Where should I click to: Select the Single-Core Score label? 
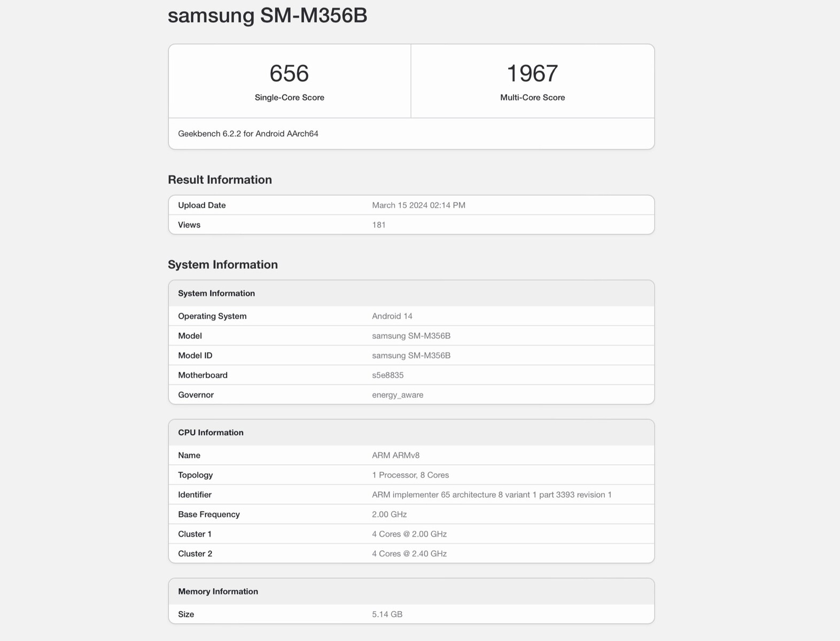(289, 97)
